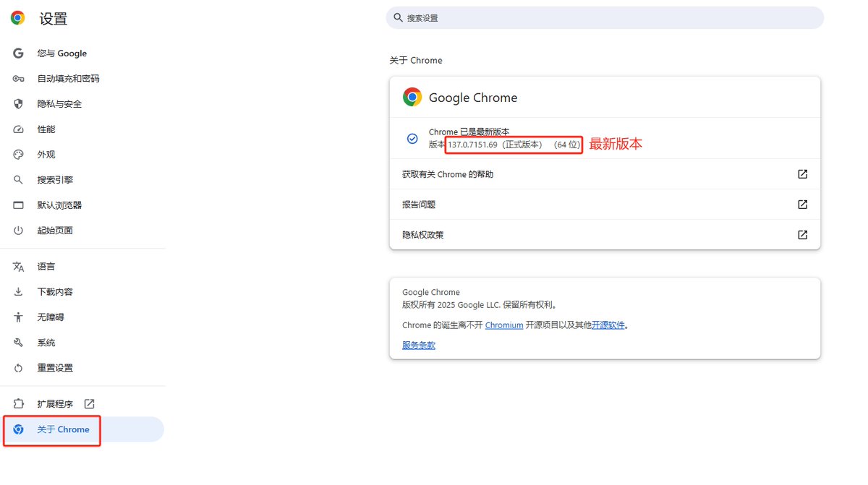
Task: Click the reset clock icon for 重置设置
Action: pos(19,368)
